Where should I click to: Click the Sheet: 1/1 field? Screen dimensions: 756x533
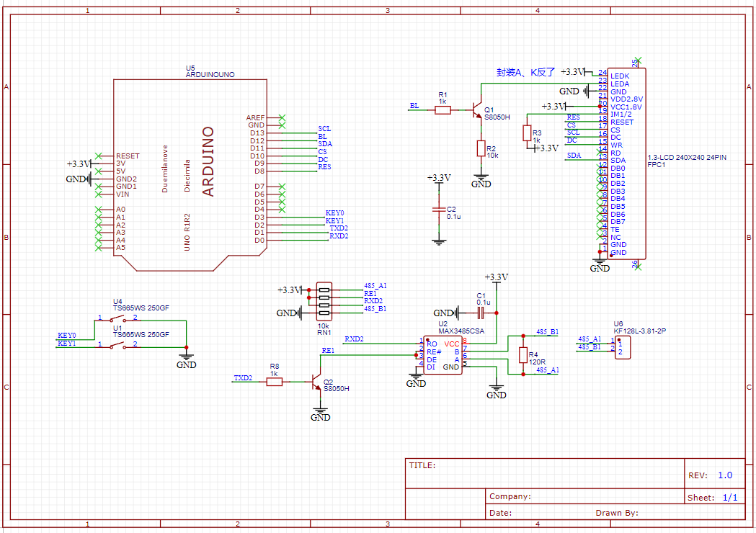[714, 498]
